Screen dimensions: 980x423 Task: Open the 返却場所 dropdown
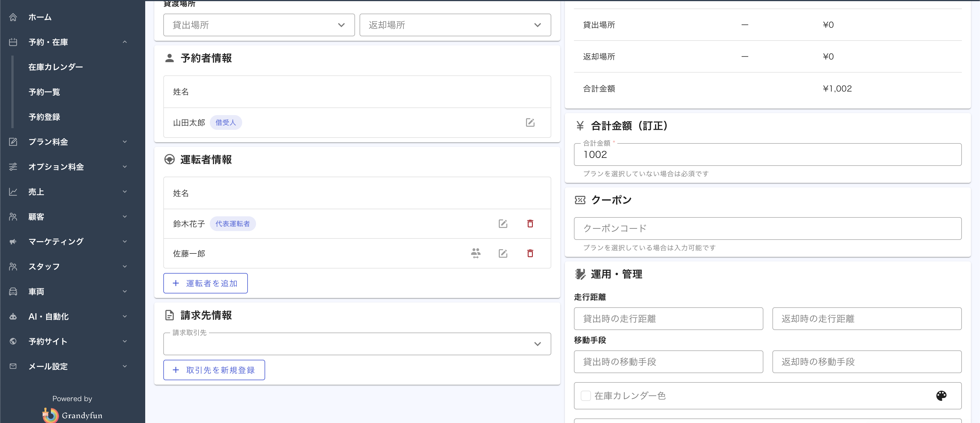455,25
